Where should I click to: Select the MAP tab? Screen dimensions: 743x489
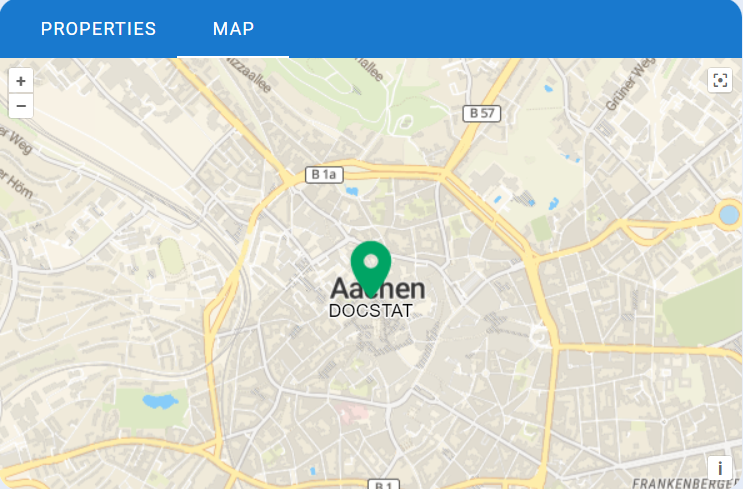(233, 29)
